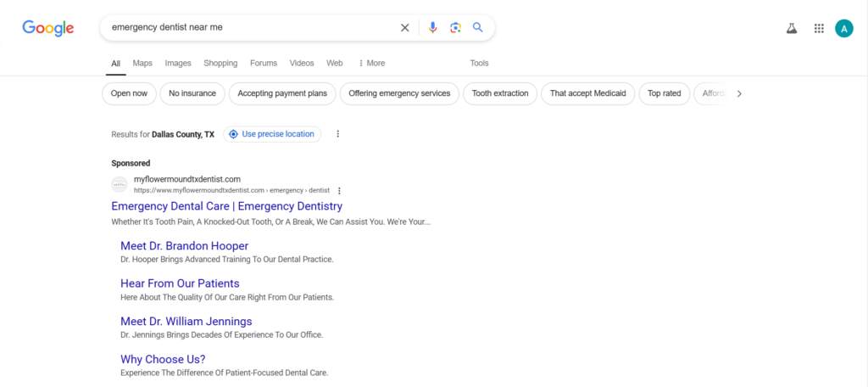Apply That accept Medicaid filter
This screenshot has height=387, width=868.
coord(588,93)
